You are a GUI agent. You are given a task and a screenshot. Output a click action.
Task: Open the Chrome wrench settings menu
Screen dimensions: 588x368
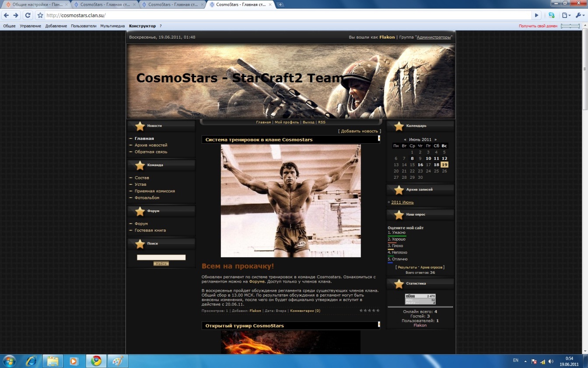click(579, 15)
